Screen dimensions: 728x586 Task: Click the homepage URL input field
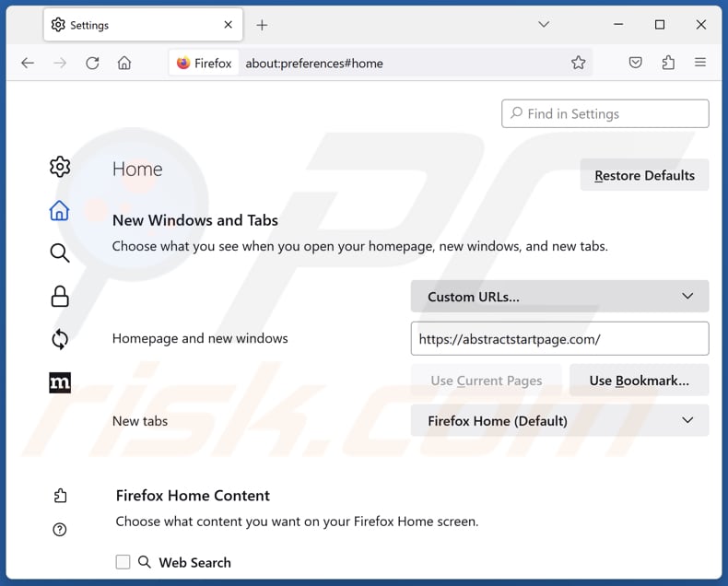tap(559, 339)
